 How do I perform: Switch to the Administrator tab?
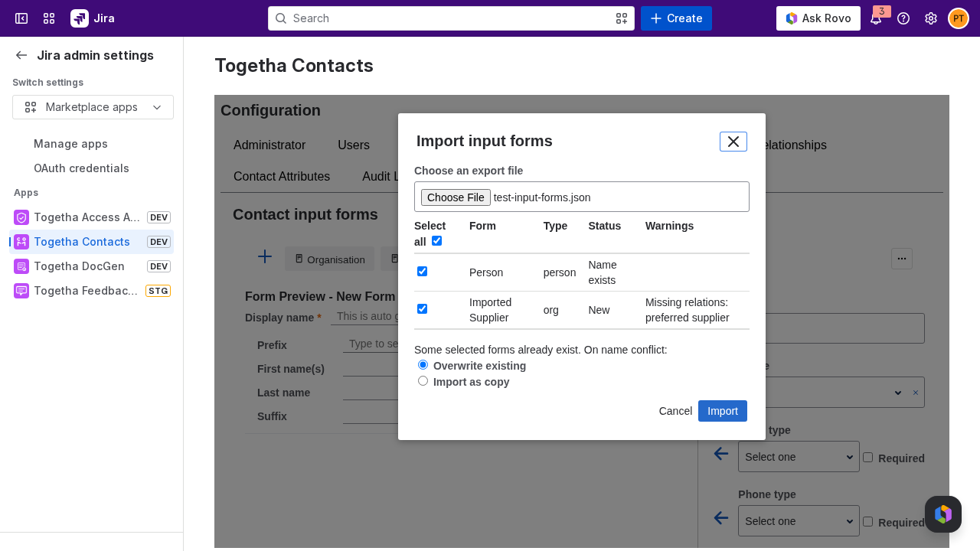tap(269, 145)
